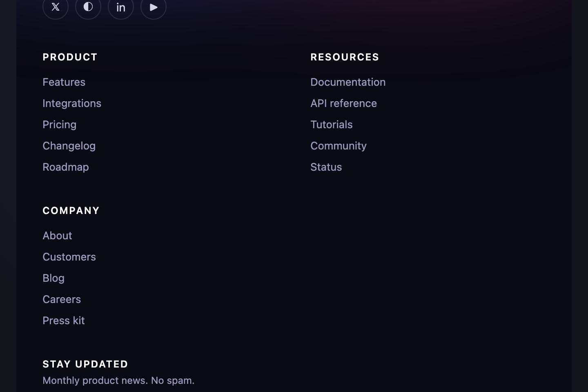Screen dimensions: 588x392
Task: Click the half-circle contrast social icon
Action: click(x=88, y=7)
